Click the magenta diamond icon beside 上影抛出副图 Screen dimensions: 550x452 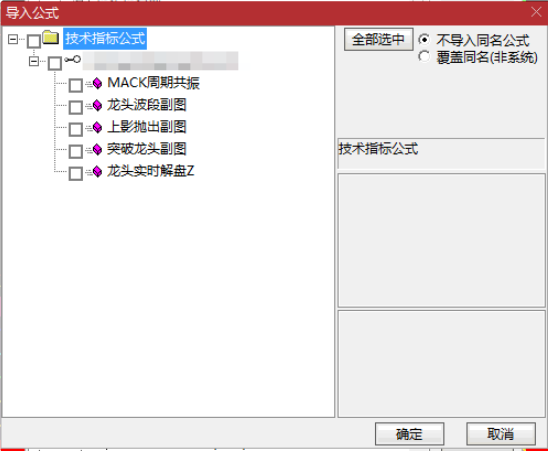coord(97,127)
